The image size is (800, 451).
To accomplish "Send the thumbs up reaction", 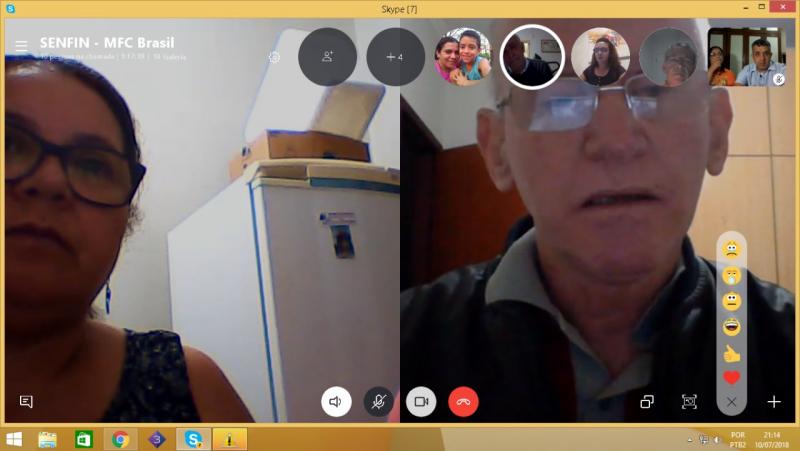I will [731, 352].
